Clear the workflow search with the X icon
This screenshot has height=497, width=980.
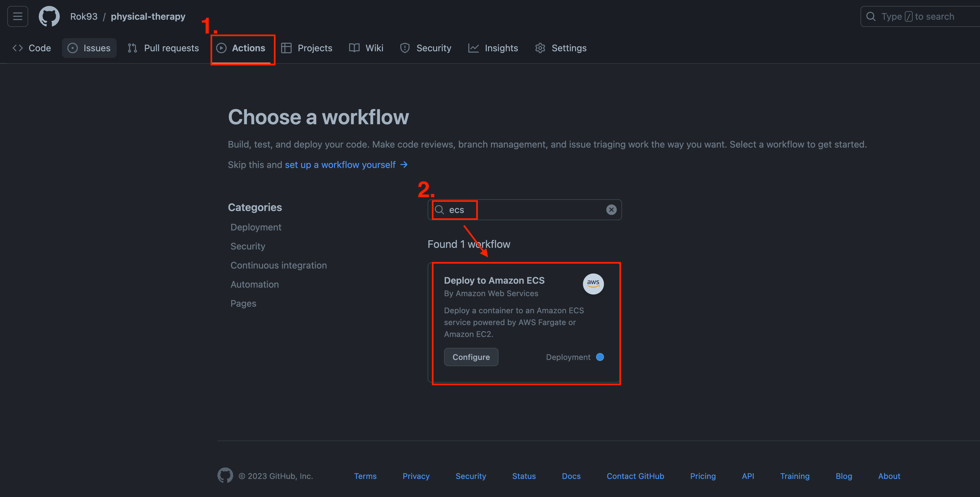point(611,209)
